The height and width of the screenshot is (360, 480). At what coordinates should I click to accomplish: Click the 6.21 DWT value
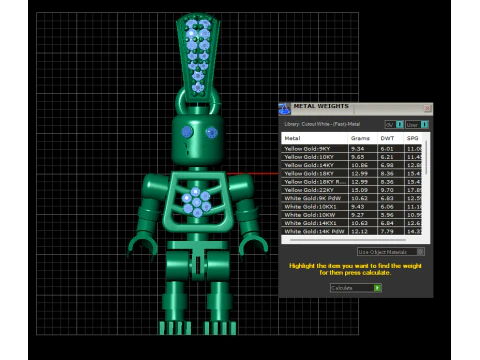point(387,157)
